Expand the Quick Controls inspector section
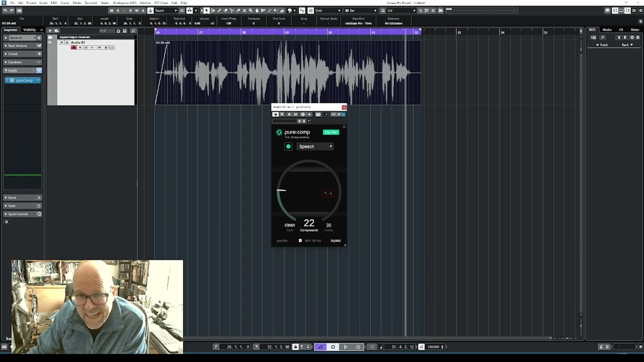Viewport: 644px width, 362px height. tap(23, 214)
